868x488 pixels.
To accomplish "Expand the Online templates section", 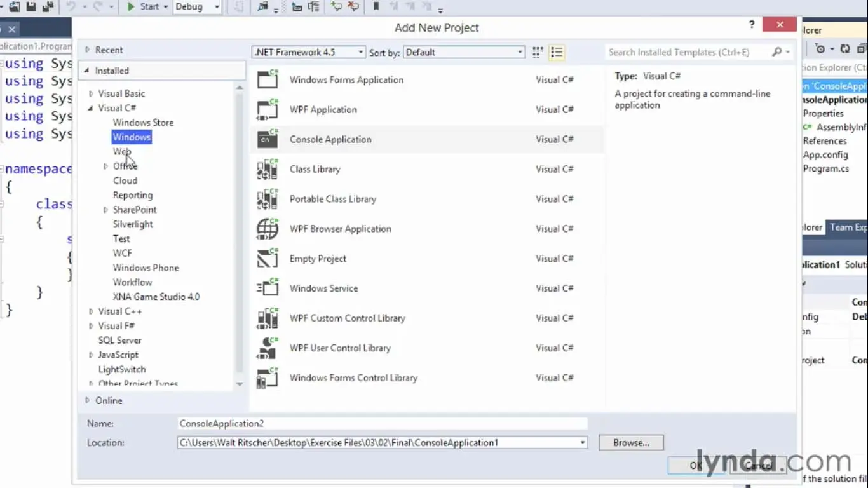I will point(87,400).
